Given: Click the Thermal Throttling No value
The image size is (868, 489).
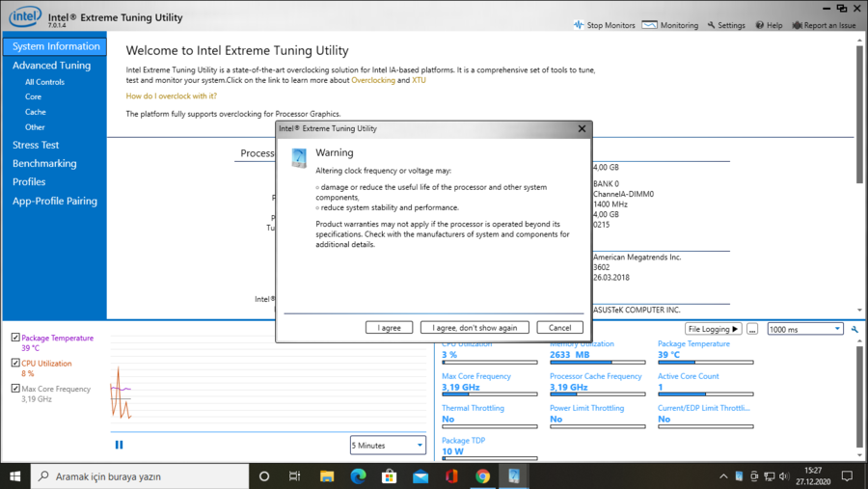Looking at the screenshot, I should tap(448, 420).
